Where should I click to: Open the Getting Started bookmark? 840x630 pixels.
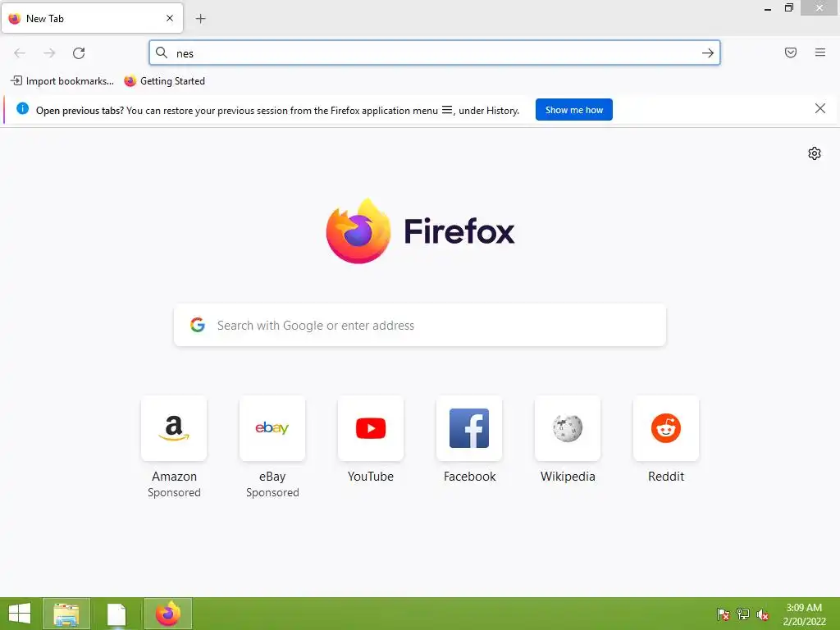pyautogui.click(x=164, y=81)
